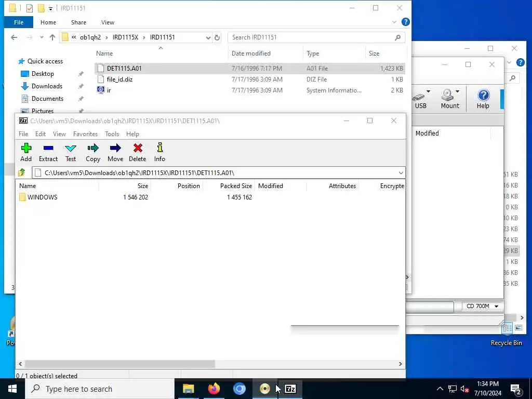Screen dimensions: 532x399
Task: Click the IRD1115X breadcrumb segment
Action: [x=125, y=37]
